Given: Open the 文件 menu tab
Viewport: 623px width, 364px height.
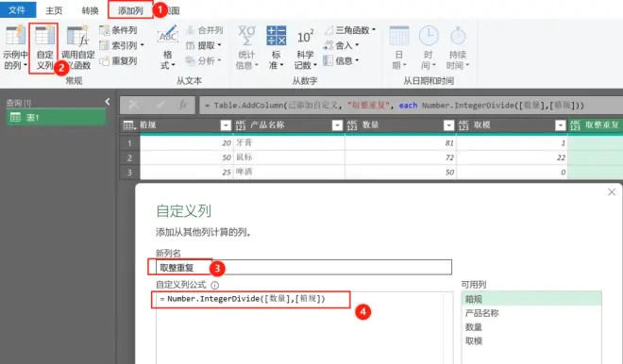Looking at the screenshot, I should [x=18, y=10].
